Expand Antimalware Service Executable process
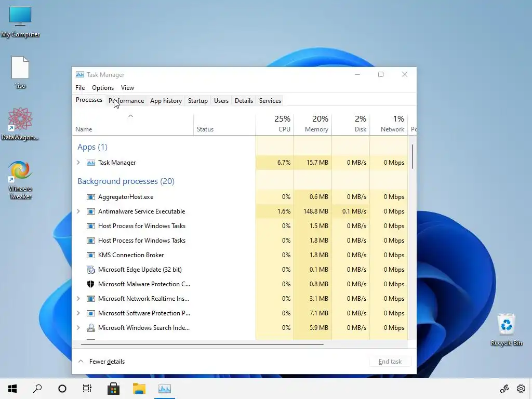Image resolution: width=532 pixels, height=399 pixels. point(78,211)
